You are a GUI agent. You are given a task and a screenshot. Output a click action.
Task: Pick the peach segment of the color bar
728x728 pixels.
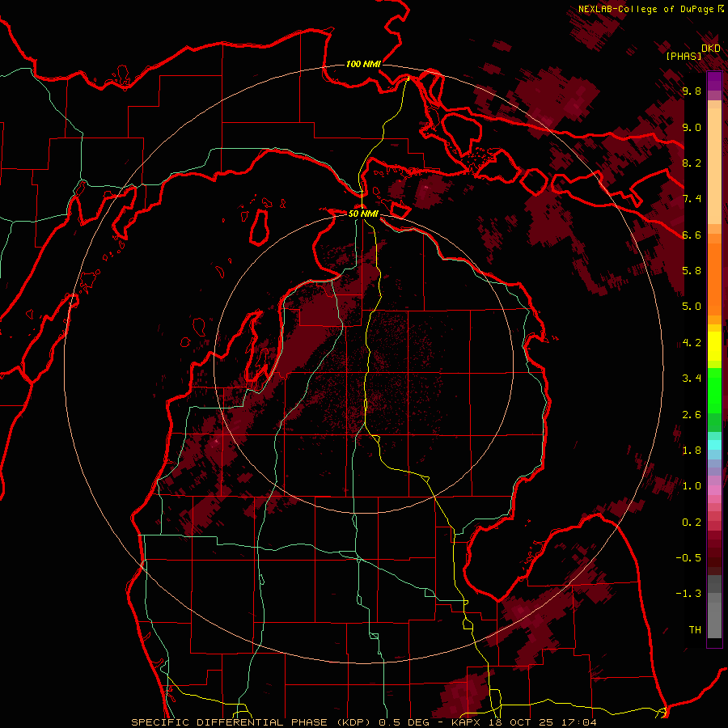[714, 167]
